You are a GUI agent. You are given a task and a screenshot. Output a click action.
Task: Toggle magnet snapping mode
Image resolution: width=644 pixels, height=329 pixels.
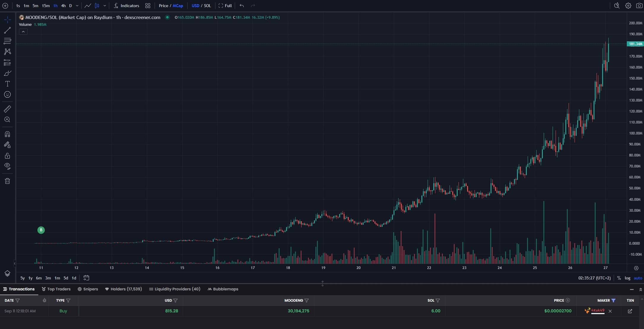(x=7, y=134)
